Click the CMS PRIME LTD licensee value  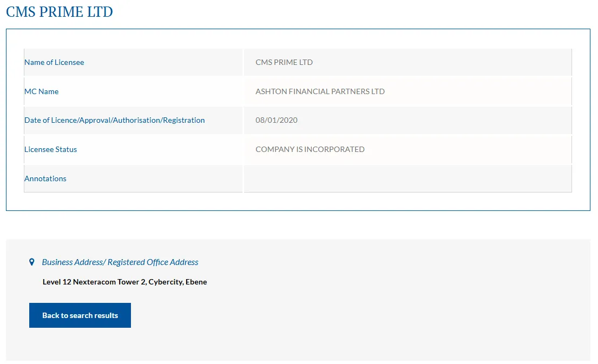pyautogui.click(x=284, y=62)
